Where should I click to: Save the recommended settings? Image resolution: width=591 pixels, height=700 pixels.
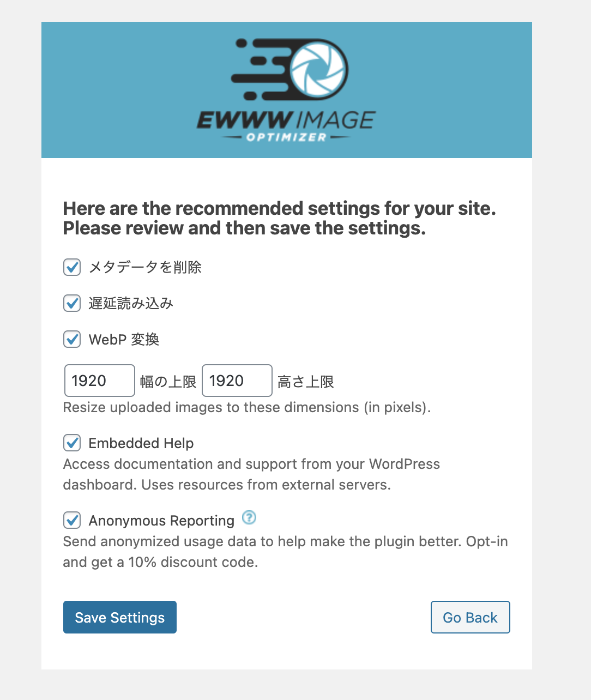tap(120, 617)
